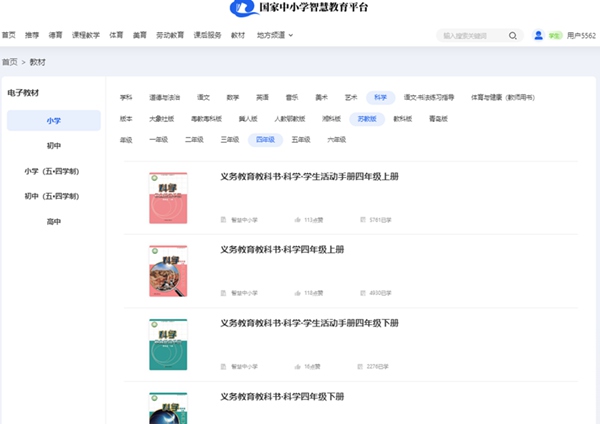Click the source icon for 科学四年级上册
The width and height of the screenshot is (600, 424).
[x=223, y=293]
